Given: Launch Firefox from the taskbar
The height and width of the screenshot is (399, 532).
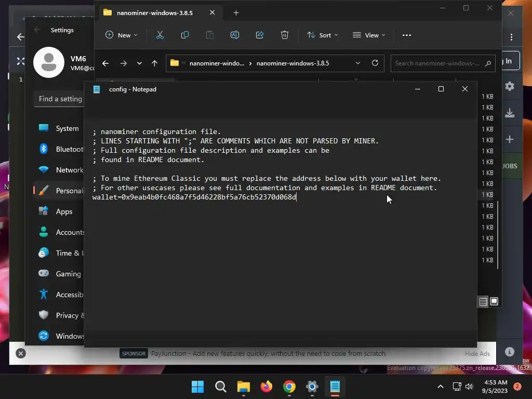Looking at the screenshot, I should click(267, 387).
